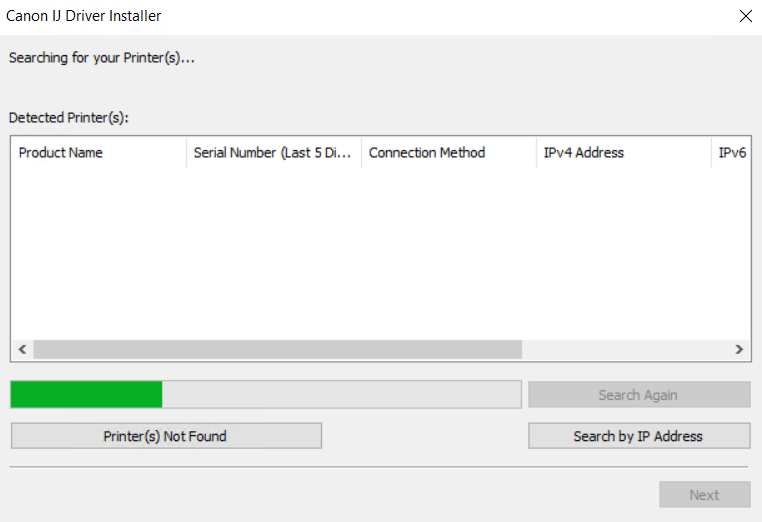This screenshot has height=522, width=762.
Task: Click the disabled Search Again button
Action: (x=639, y=395)
